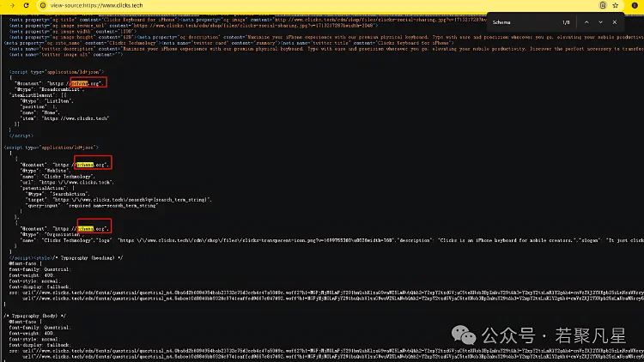Click the "name": "Home" line
The width and height of the screenshot is (644, 362).
click(x=39, y=112)
